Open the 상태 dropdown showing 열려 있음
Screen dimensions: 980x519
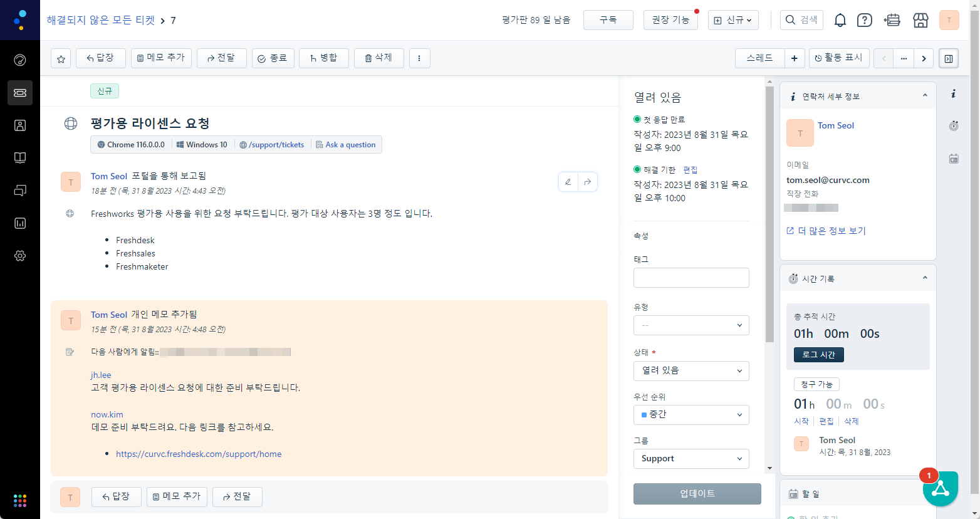(x=691, y=370)
